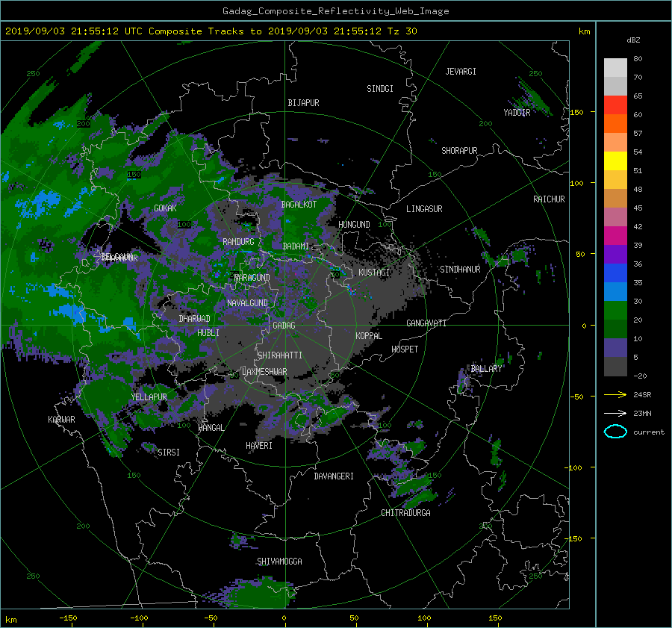Screen dimensions: 672x628
Task: Select the bright green 30 dBZ swatch
Action: tap(615, 311)
